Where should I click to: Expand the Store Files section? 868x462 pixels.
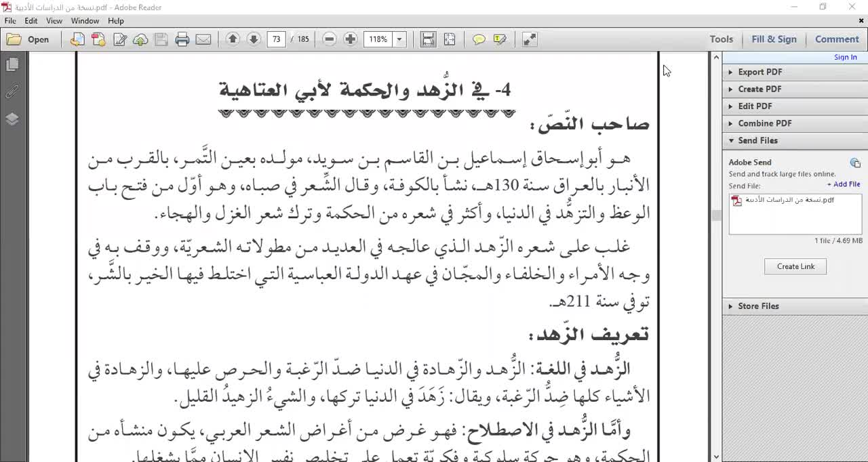[x=758, y=306]
